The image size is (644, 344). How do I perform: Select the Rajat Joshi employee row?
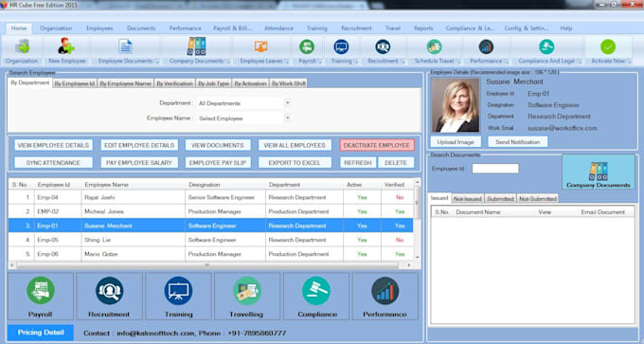tap(210, 197)
